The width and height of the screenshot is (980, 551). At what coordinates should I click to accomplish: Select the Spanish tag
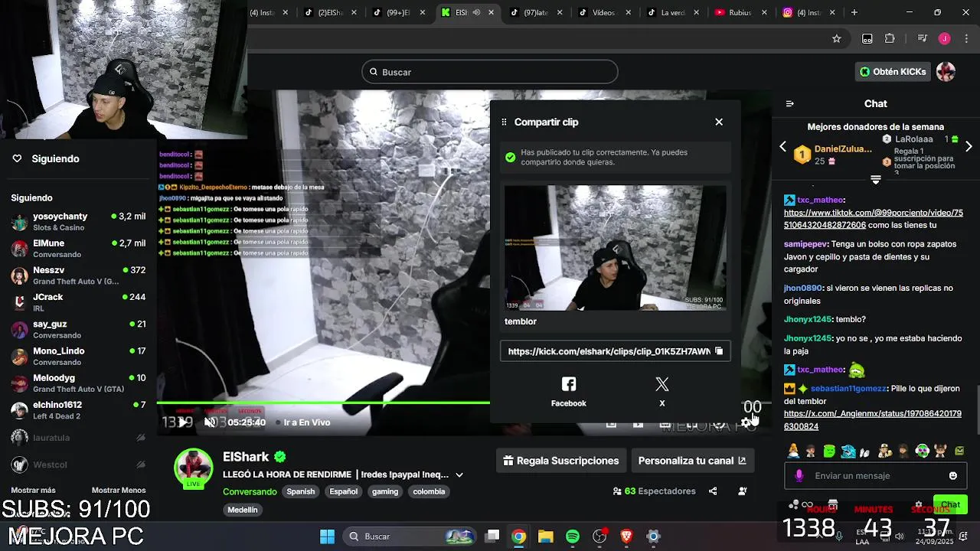pyautogui.click(x=301, y=491)
